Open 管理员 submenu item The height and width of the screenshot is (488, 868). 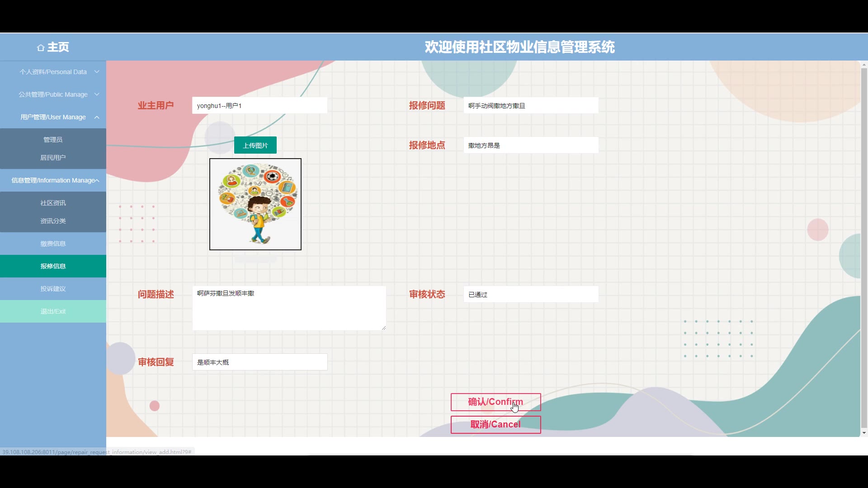click(x=53, y=140)
